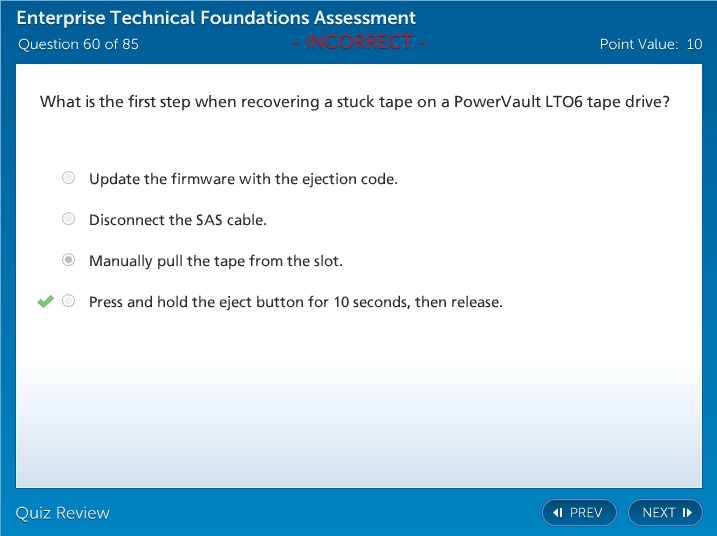Screen dimensions: 717x536
Task: Click the 'Manually pull the tape' radio button
Action: [x=68, y=260]
